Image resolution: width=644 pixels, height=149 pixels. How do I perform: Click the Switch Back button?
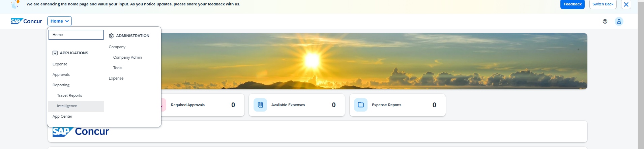(x=603, y=4)
